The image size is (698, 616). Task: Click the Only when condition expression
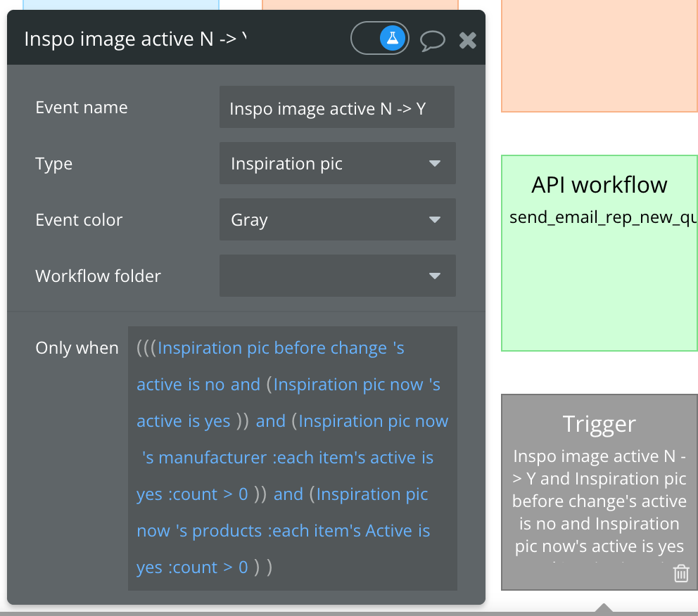coord(292,457)
